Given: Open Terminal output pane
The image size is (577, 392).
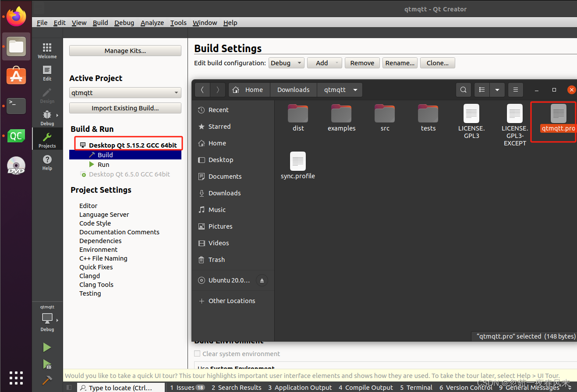Looking at the screenshot, I should pyautogui.click(x=416, y=388).
